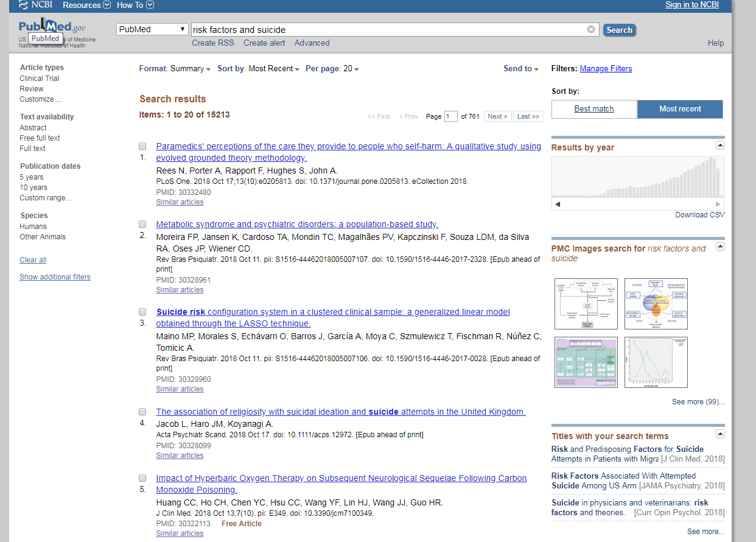Open the PubMed database dropdown
The width and height of the screenshot is (756, 542).
[x=152, y=29]
